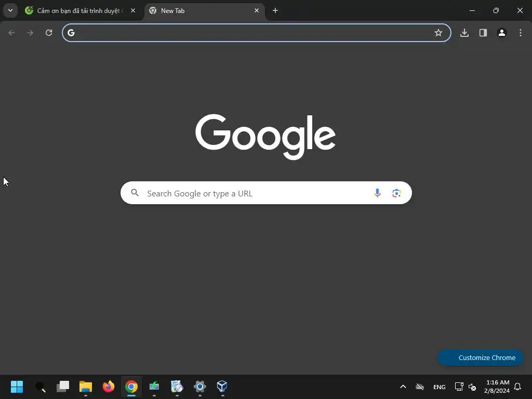Viewport: 532px width, 399px height.
Task: Open the tab search dropdown arrow
Action: (10, 10)
